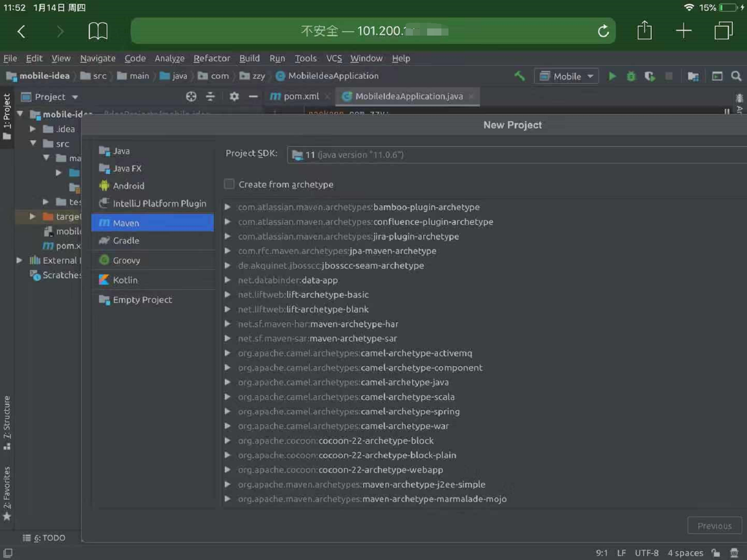The height and width of the screenshot is (560, 747).
Task: Select Groovy project type
Action: pyautogui.click(x=152, y=260)
